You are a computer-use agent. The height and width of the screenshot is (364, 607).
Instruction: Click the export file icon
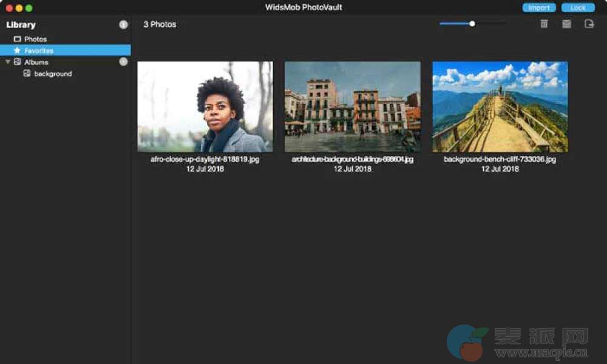point(589,24)
